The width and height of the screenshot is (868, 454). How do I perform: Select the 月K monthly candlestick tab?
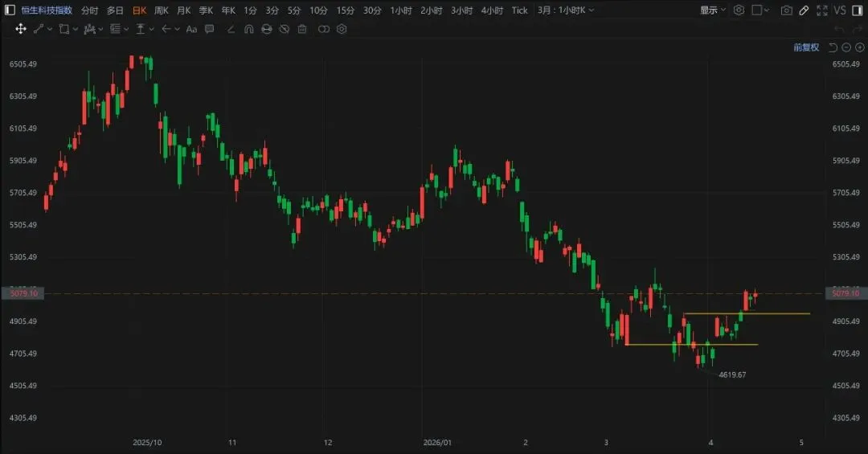point(184,10)
